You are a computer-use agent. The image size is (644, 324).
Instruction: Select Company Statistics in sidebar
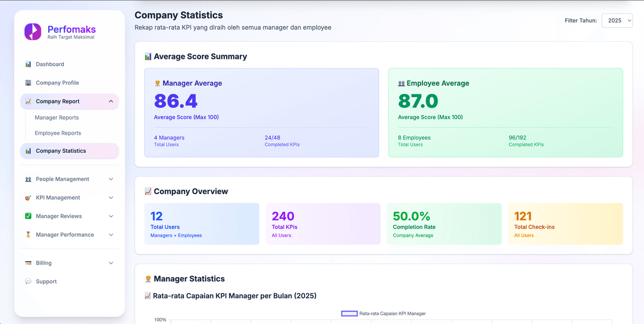click(x=61, y=151)
